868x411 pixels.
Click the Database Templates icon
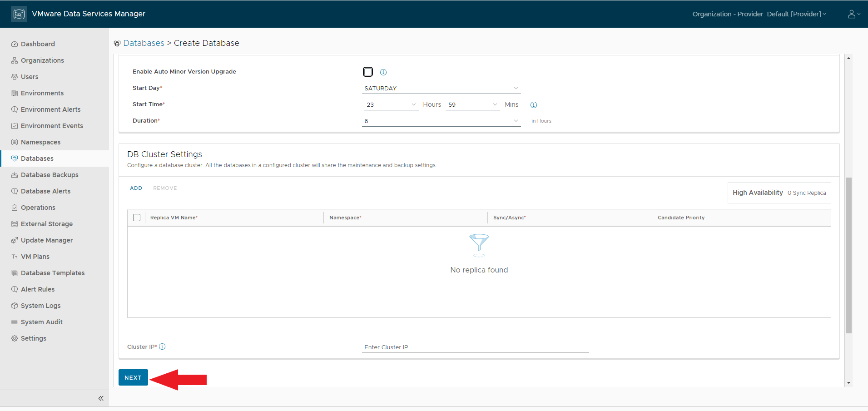tap(15, 273)
